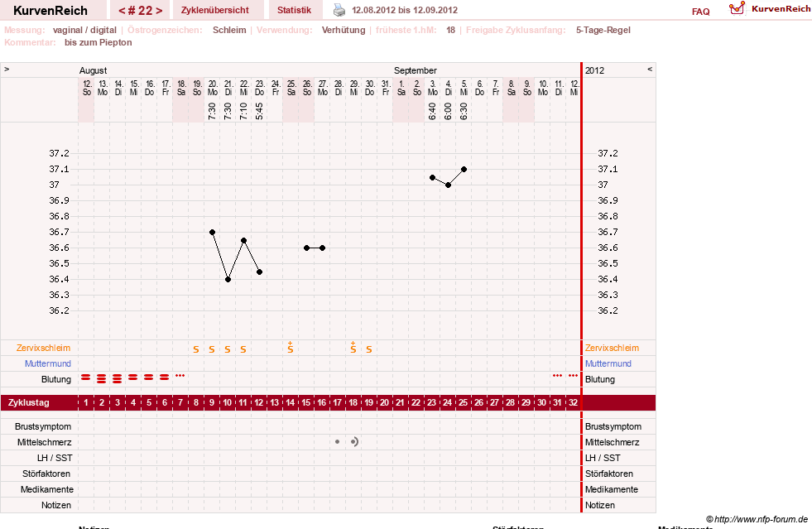The height and width of the screenshot is (529, 812).
Task: Click the September month label
Action: 416,70
